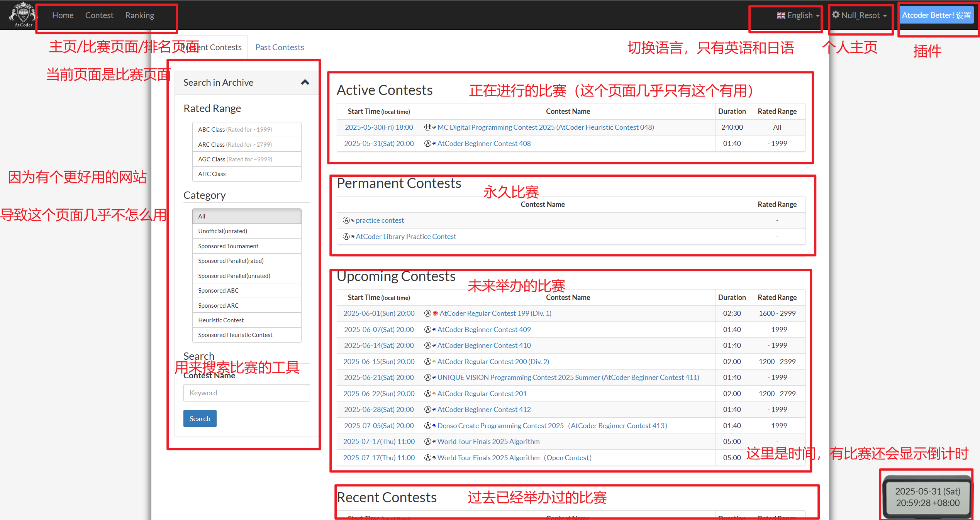Click the Contest Name keyword field

[x=246, y=393]
